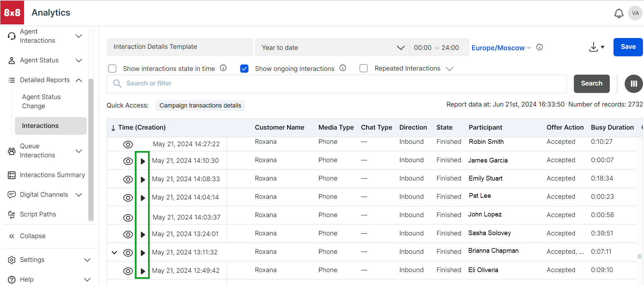Screen dimensions: 644x285
Task: Enable Repeated Interactions checkbox
Action: (363, 69)
